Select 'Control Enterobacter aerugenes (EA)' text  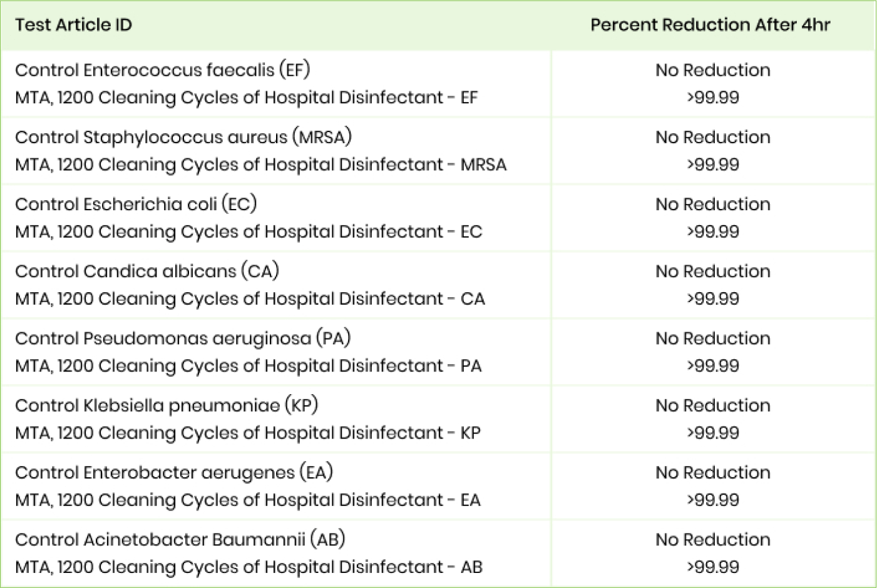coord(173,472)
